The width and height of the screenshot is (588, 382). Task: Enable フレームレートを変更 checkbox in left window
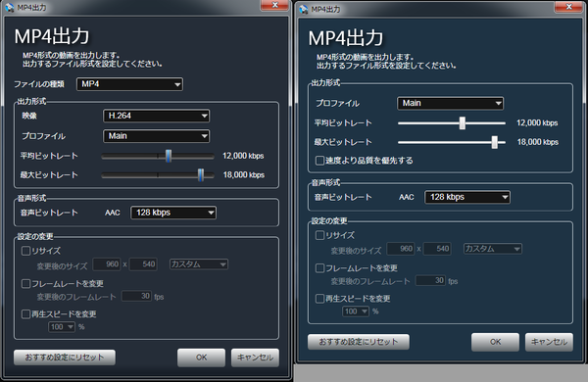25,283
